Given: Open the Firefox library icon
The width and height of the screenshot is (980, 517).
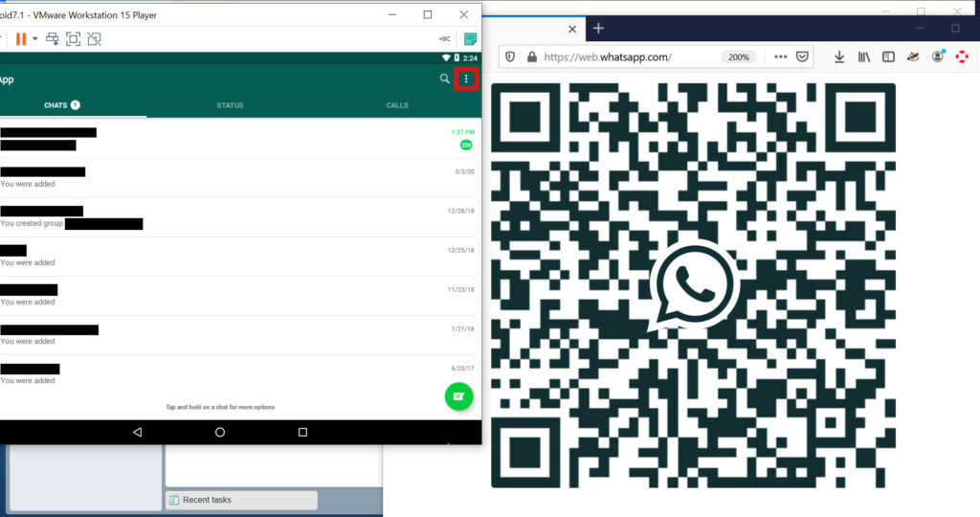Looking at the screenshot, I should coord(864,56).
